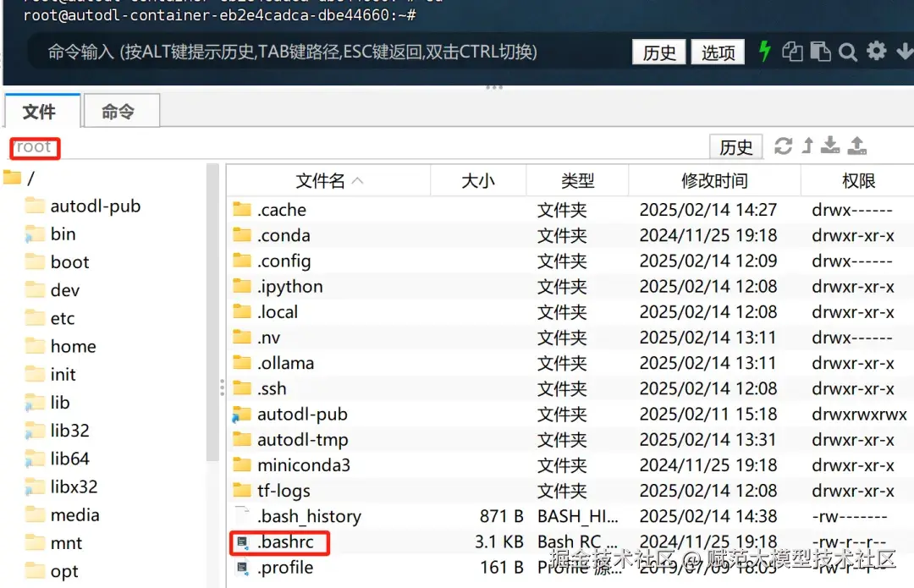The width and height of the screenshot is (914, 588).
Task: Select the lib64 folder in tree
Action: pos(58,459)
